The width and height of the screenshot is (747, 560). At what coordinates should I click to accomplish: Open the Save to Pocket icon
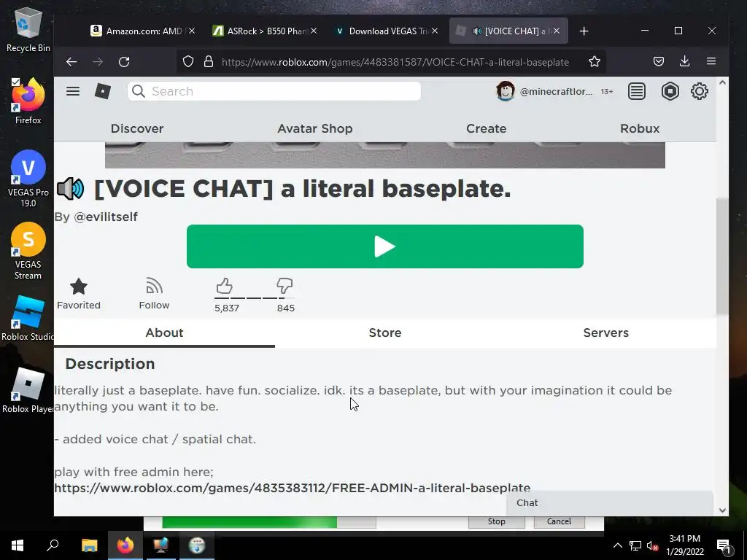coord(659,61)
